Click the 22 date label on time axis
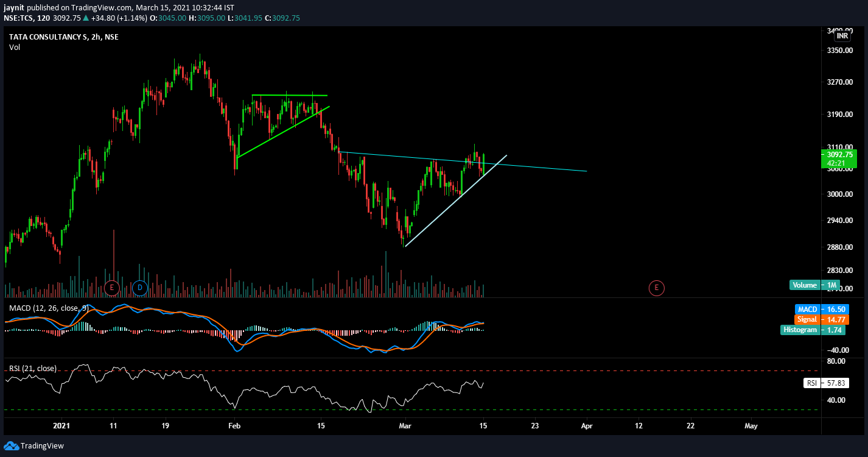The width and height of the screenshot is (868, 457). coord(691,426)
